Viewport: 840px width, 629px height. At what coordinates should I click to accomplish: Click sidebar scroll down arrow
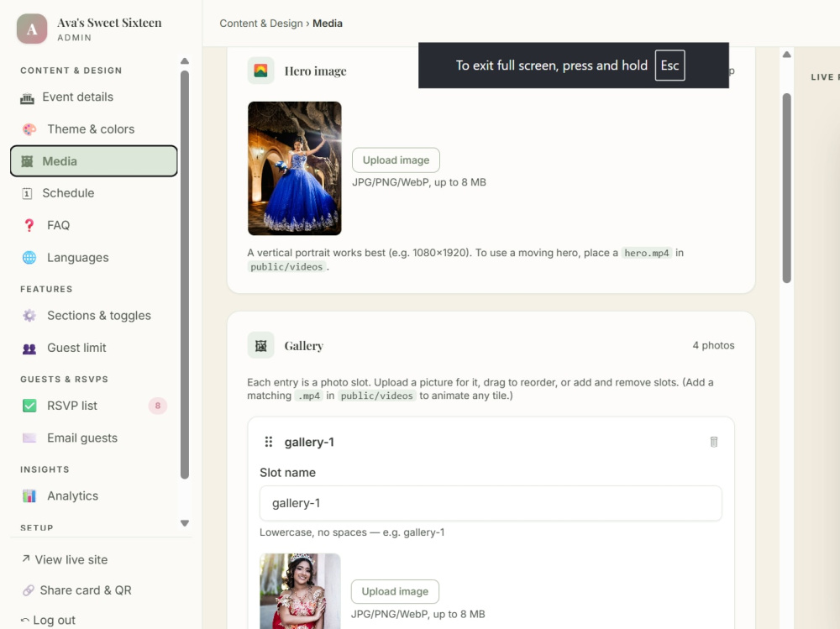[x=185, y=523]
